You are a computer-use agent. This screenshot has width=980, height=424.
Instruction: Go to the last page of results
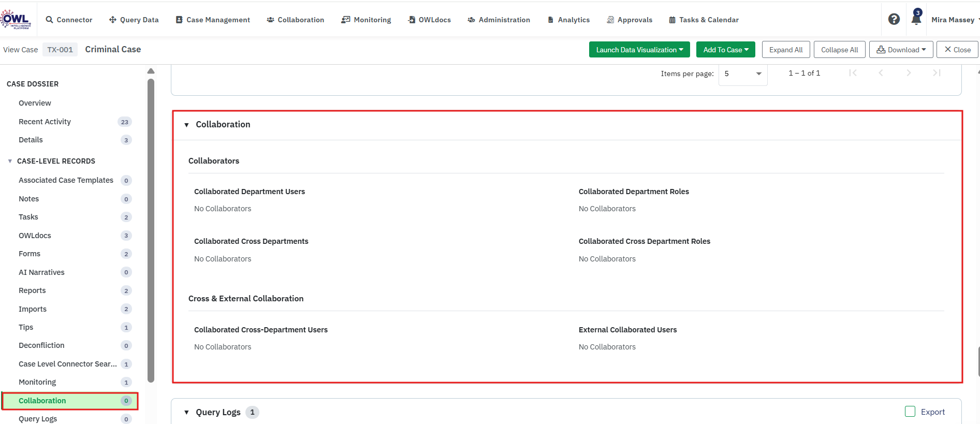937,73
